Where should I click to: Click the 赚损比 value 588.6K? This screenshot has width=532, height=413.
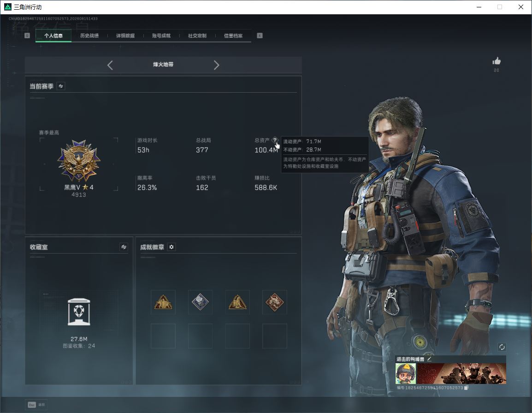pos(266,188)
